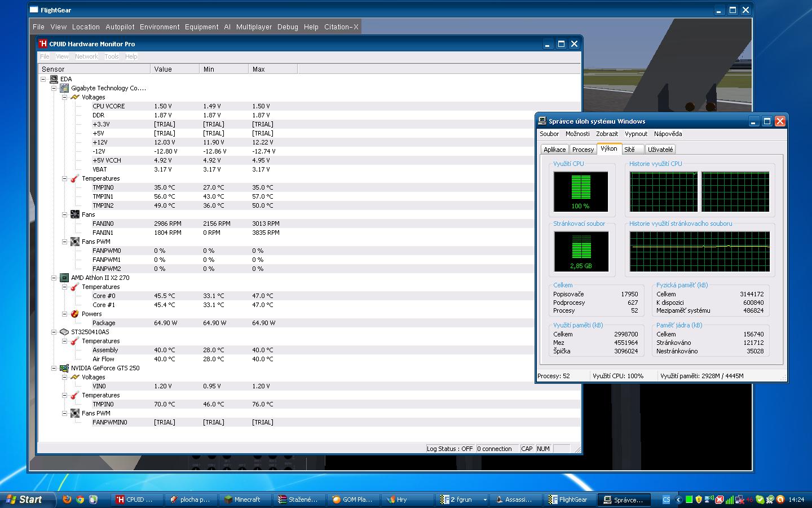Switch to the Procesy tab
This screenshot has width=812, height=508.
pyautogui.click(x=582, y=150)
